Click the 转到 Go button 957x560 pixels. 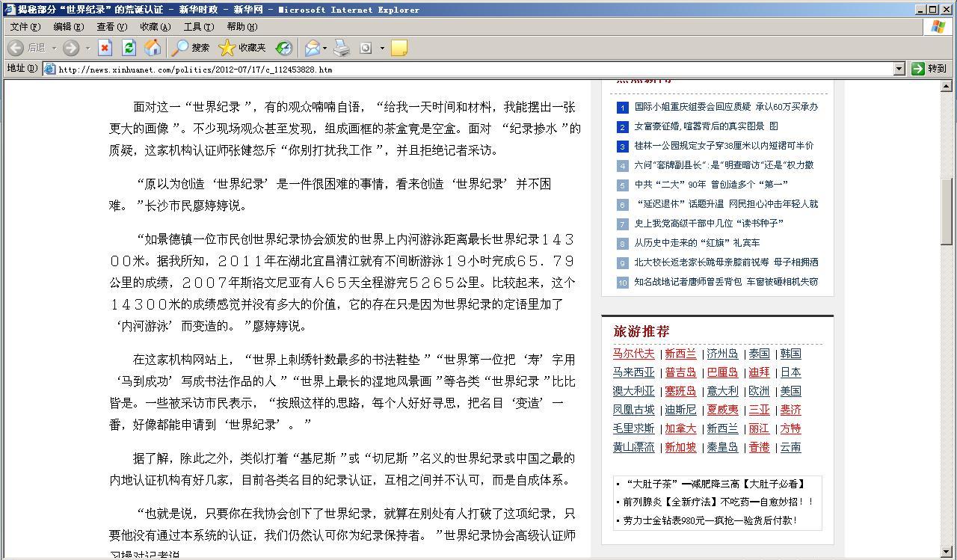point(929,69)
